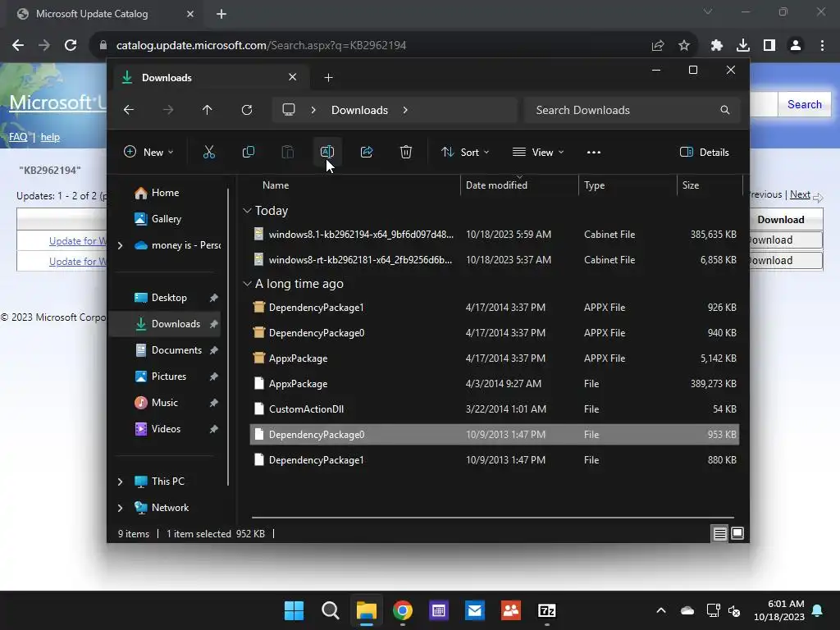Open Chrome downloads icon

coord(743,46)
